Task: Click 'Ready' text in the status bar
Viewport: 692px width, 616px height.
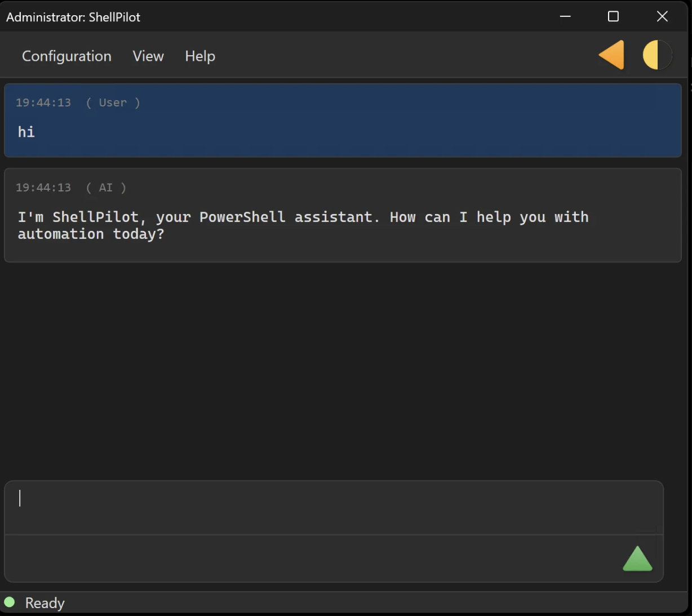Action: (45, 602)
